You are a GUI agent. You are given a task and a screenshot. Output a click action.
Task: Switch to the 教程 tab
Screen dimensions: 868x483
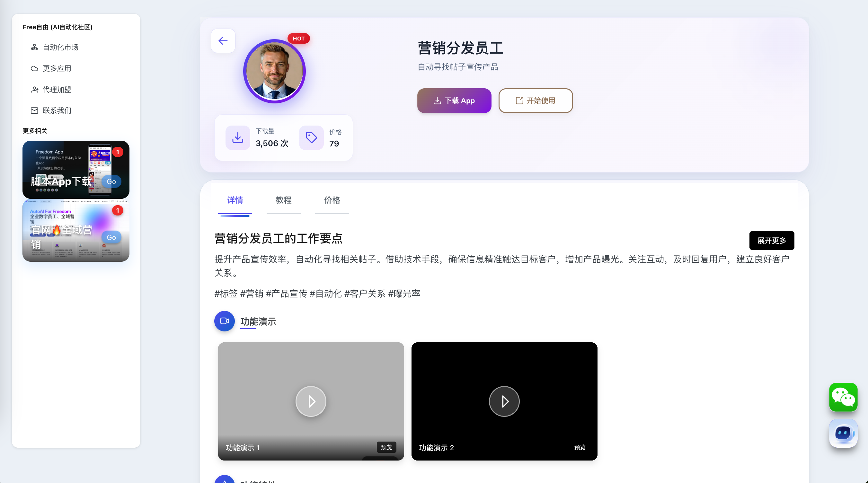pos(283,200)
